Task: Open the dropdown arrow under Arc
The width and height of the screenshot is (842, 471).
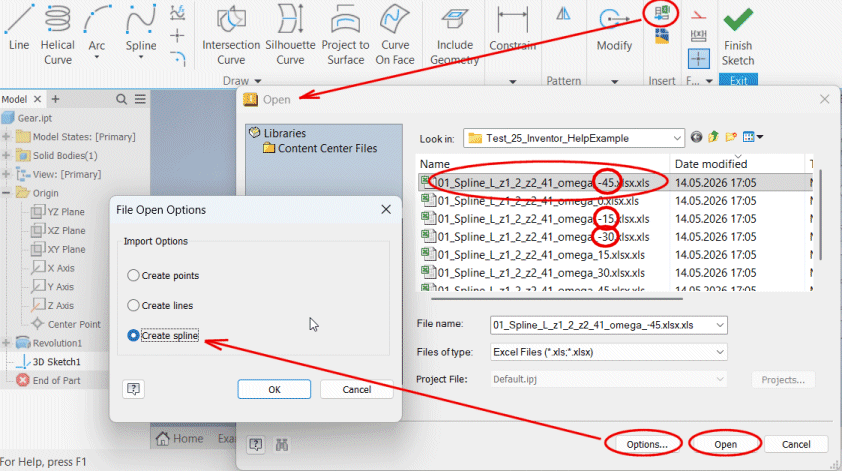Action: tap(97, 57)
